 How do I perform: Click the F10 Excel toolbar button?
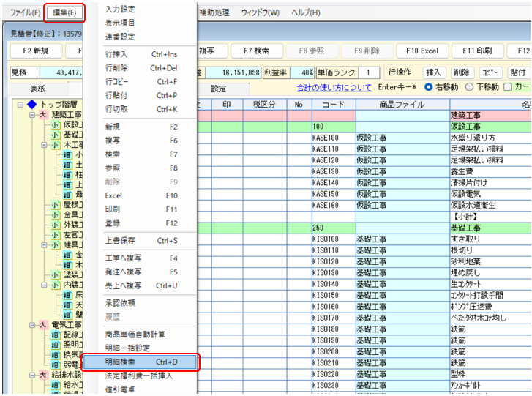tap(422, 51)
